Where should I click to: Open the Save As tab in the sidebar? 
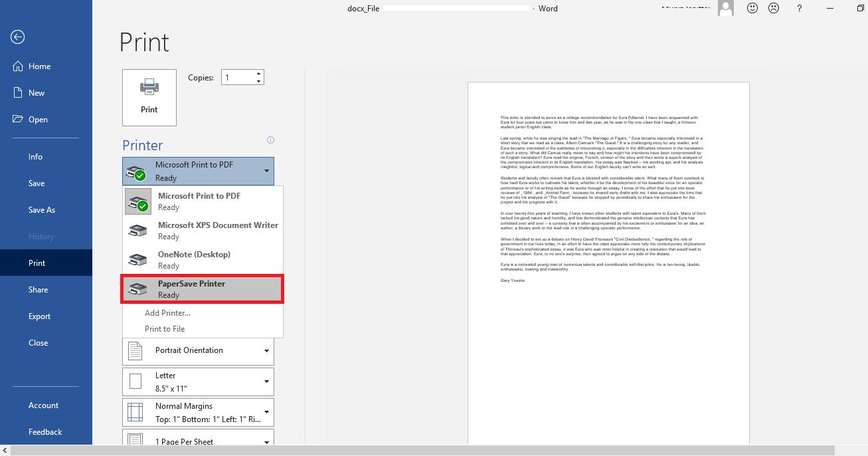tap(41, 210)
